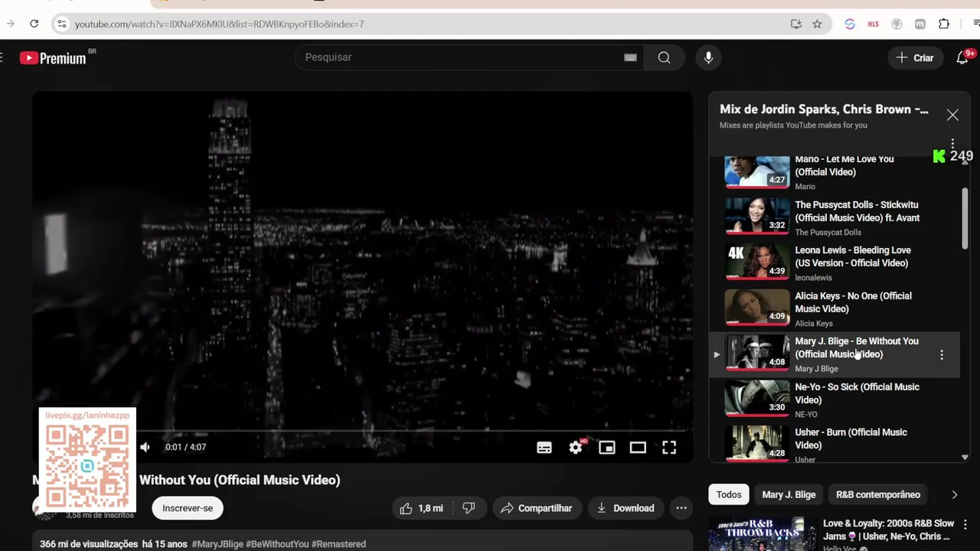Select the Mary J. Blige chip
The width and height of the screenshot is (980, 551).
coord(789,494)
